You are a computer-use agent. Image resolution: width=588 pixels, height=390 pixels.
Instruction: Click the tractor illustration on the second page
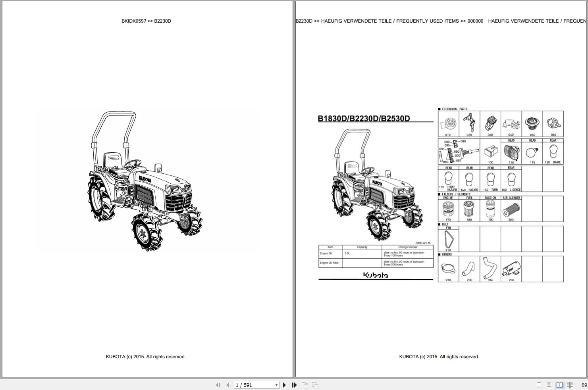(x=377, y=186)
